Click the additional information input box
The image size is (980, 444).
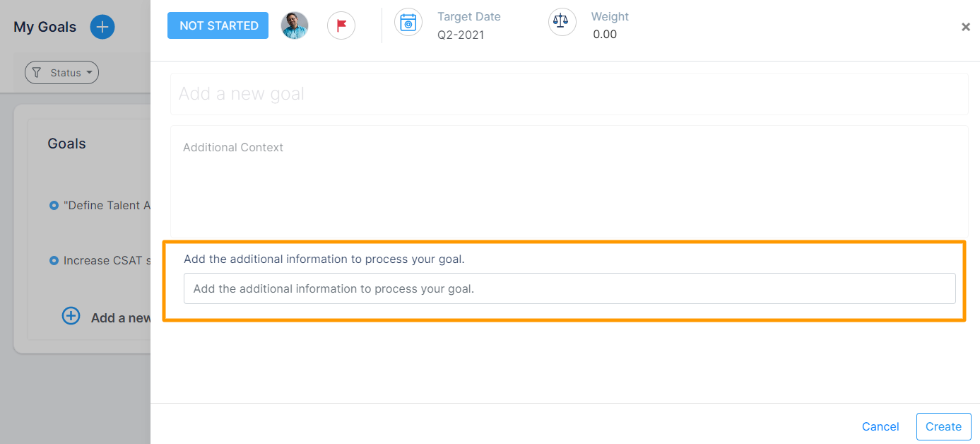(x=569, y=288)
